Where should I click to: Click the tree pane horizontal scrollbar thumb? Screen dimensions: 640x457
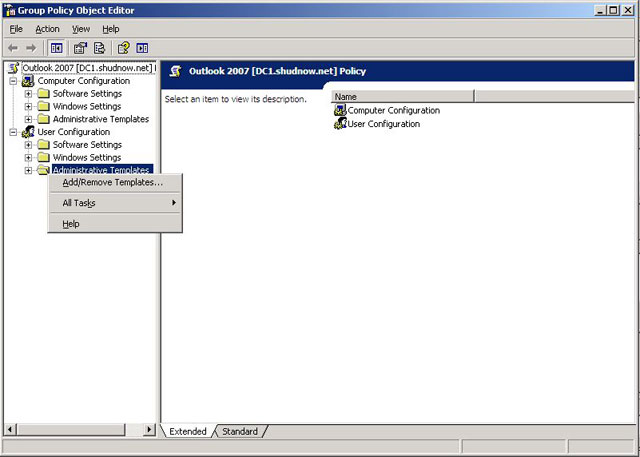pyautogui.click(x=71, y=429)
